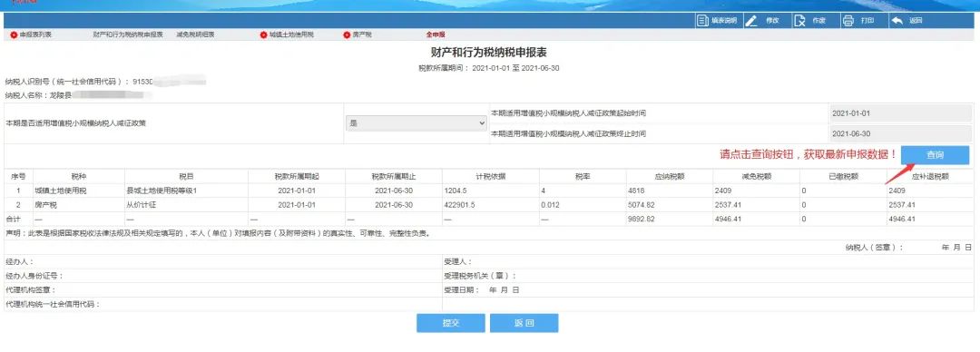Click the 受理日期 field label
Screen dimensions: 980x352
(x=462, y=290)
